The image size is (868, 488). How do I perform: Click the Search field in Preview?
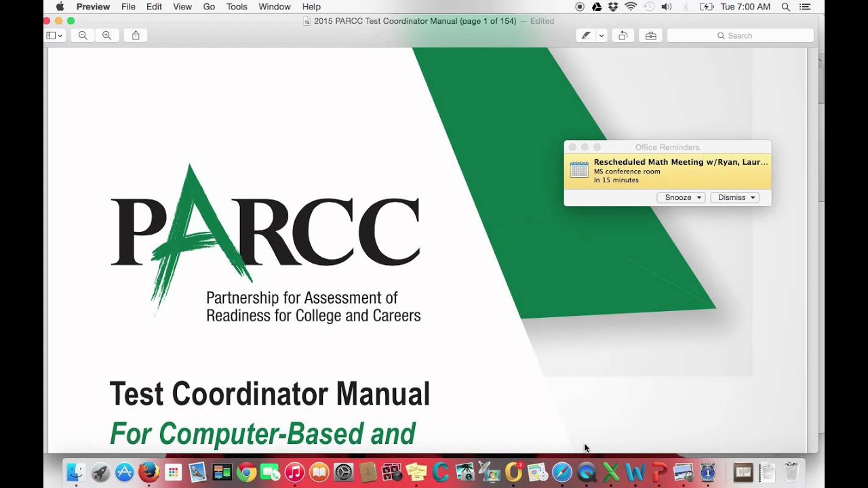(740, 35)
